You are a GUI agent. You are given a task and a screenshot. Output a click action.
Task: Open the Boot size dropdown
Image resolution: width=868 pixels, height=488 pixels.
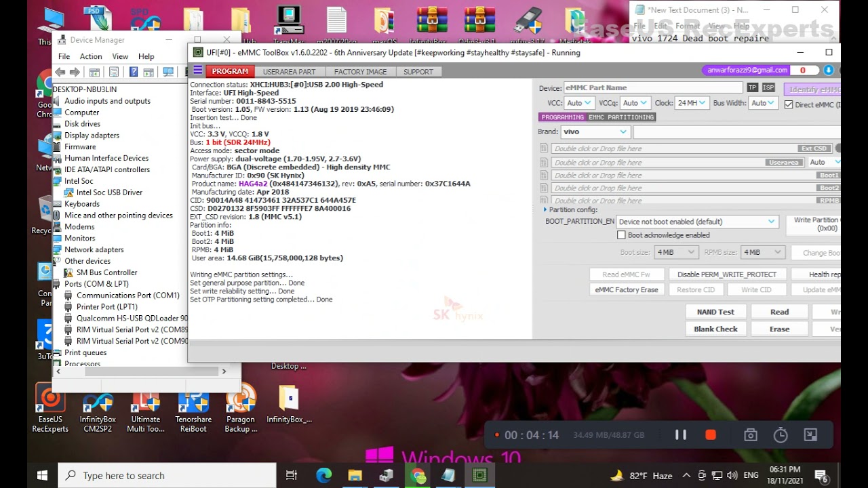tap(676, 252)
